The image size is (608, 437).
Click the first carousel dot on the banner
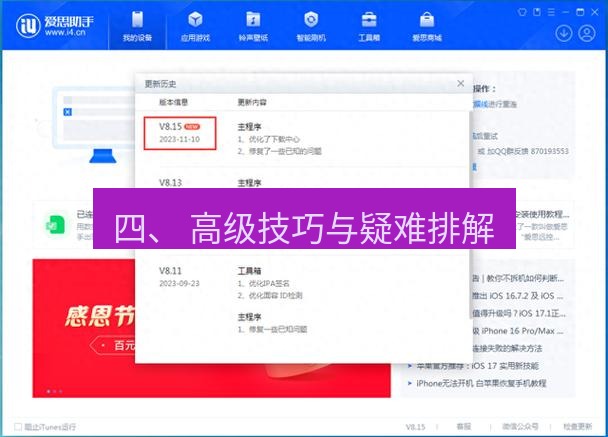coord(48,391)
